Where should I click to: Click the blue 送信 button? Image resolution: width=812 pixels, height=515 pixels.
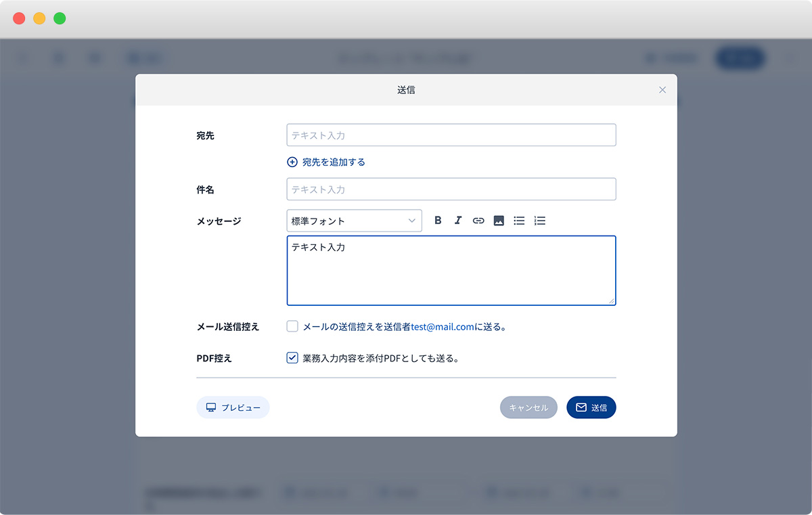point(591,407)
